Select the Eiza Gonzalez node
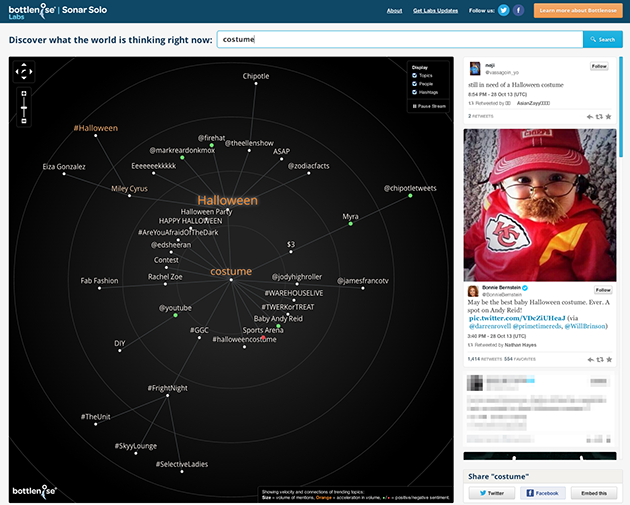This screenshot has height=505, width=630. [x=64, y=166]
